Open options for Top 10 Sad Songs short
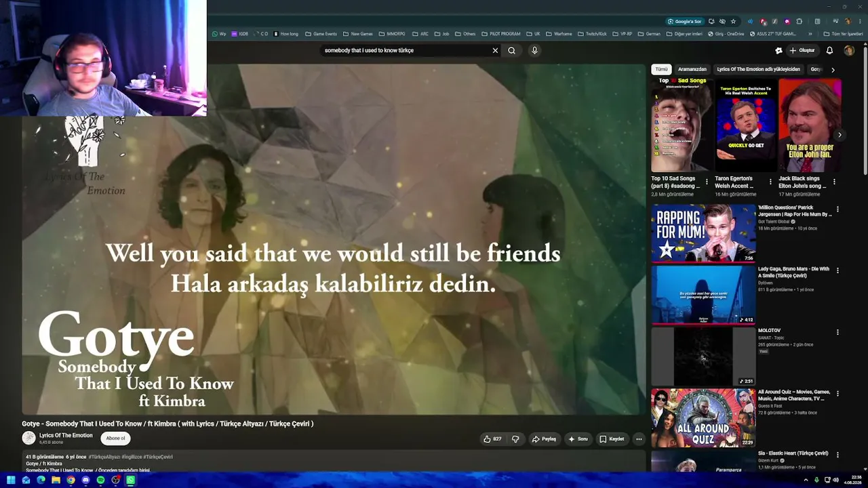The height and width of the screenshot is (488, 868). 707,182
